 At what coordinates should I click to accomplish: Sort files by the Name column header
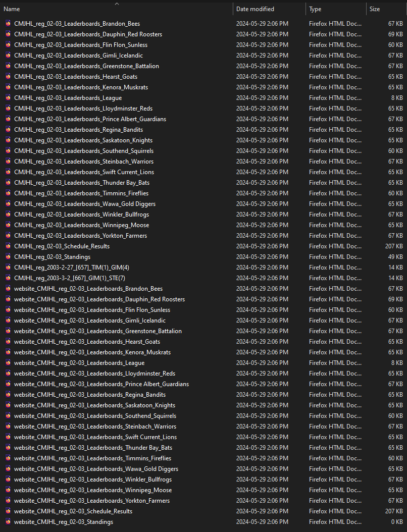click(12, 9)
